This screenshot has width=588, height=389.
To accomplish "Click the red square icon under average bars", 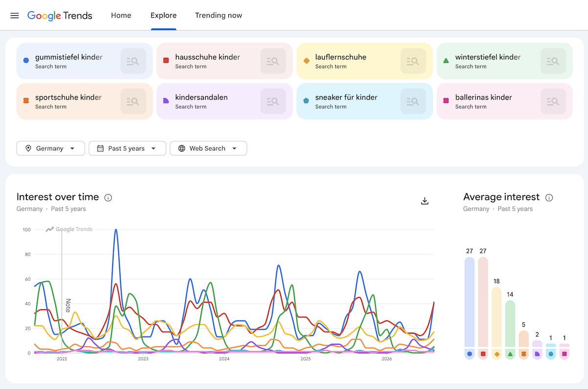I will [483, 354].
